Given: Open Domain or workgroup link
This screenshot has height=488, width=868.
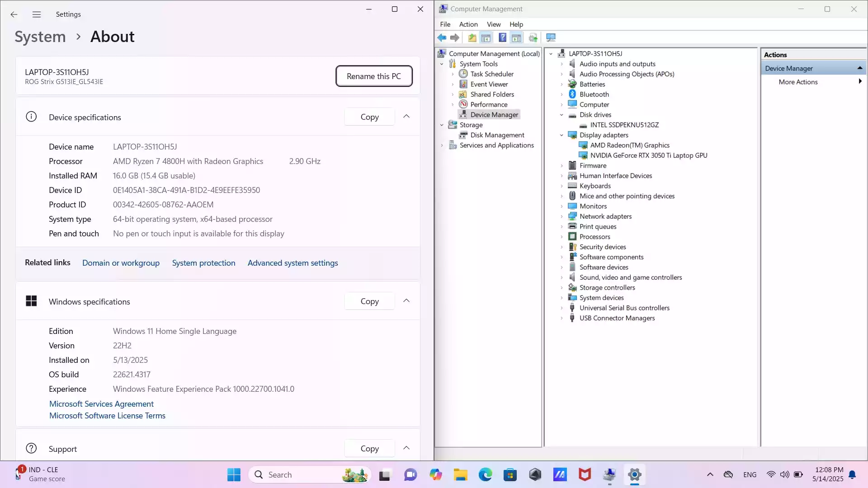Looking at the screenshot, I should (x=121, y=263).
